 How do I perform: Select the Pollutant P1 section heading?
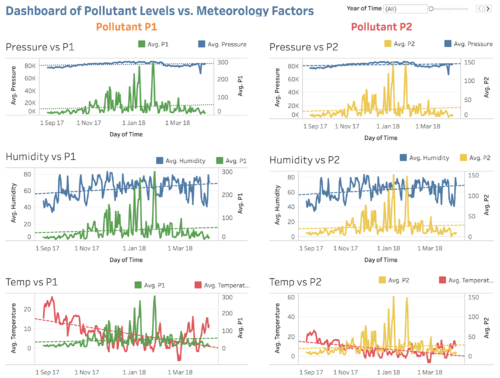coord(126,27)
